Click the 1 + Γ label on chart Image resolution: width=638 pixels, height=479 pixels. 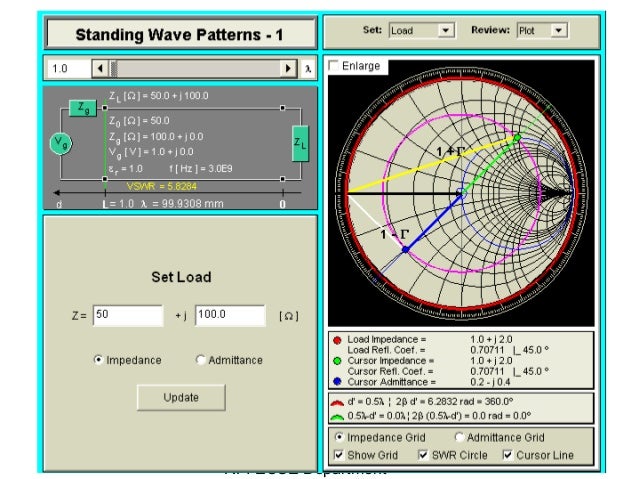[450, 152]
